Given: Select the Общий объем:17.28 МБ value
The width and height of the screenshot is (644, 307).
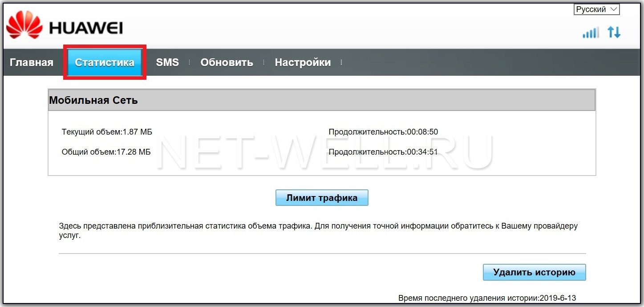Looking at the screenshot, I should click(x=106, y=152).
